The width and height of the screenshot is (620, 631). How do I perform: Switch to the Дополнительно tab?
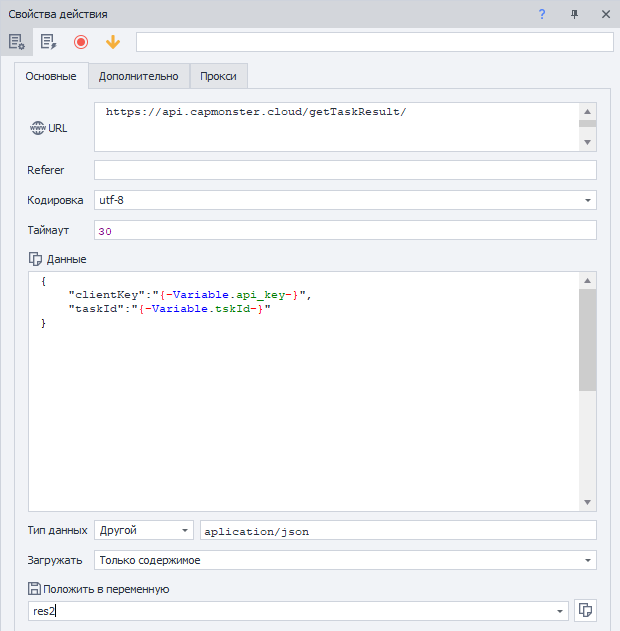point(138,76)
